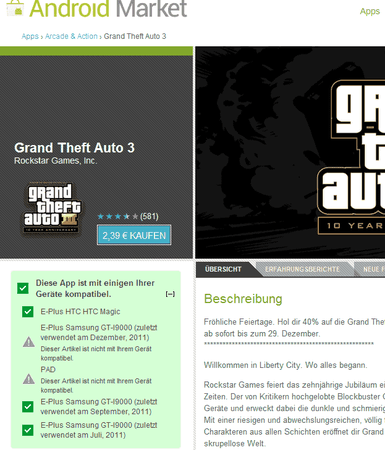Click the breadcrumb arrow after Apps
Screen dimensions: 385x450
pyautogui.click(x=42, y=37)
